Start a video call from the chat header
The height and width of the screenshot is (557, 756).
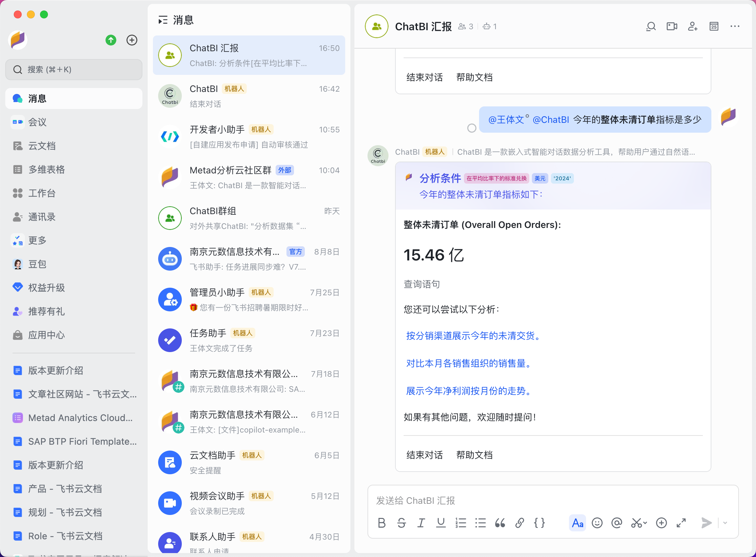[671, 26]
